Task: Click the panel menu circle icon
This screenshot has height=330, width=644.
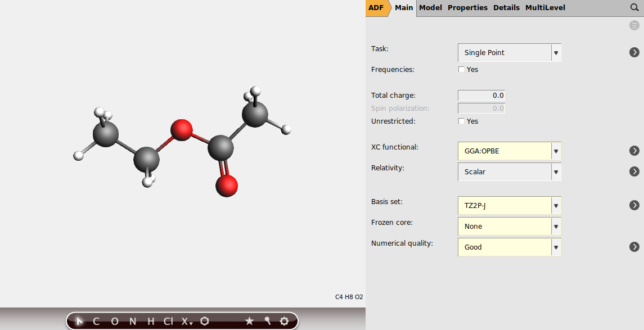Action: click(x=634, y=25)
